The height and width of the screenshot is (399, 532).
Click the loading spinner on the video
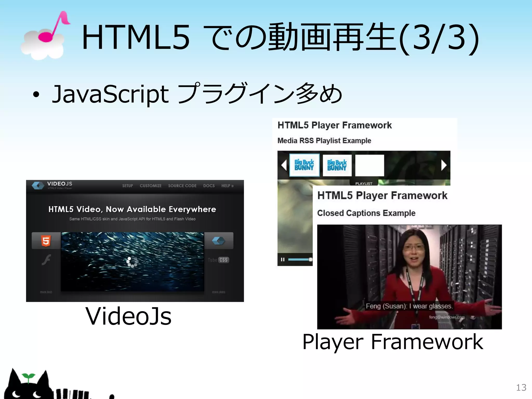click(132, 262)
